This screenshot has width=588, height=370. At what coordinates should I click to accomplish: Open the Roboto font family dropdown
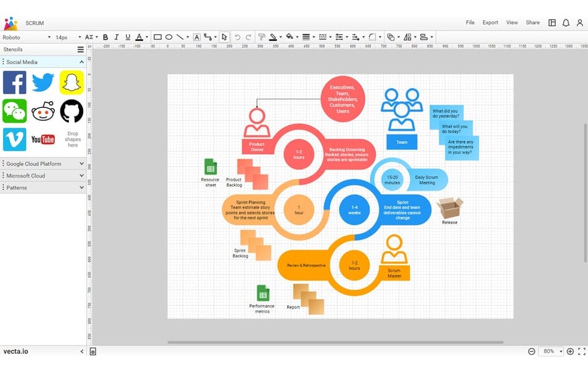pyautogui.click(x=26, y=37)
